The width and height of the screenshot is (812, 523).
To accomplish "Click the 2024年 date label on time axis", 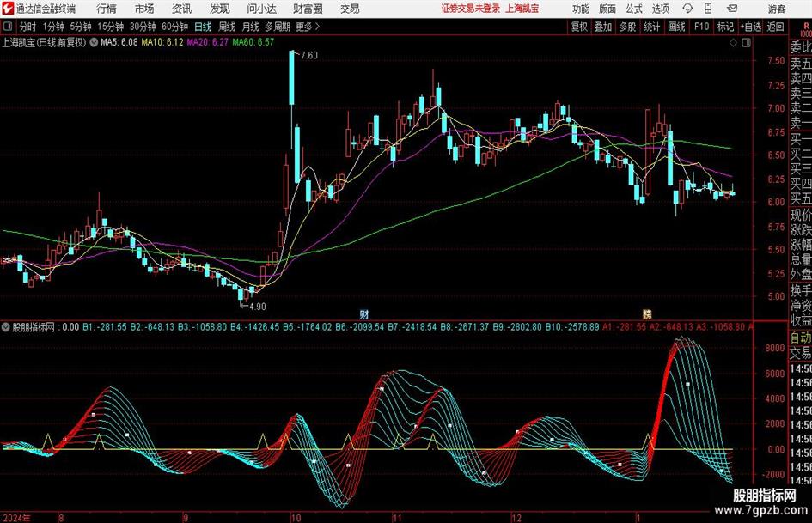I will [x=16, y=517].
